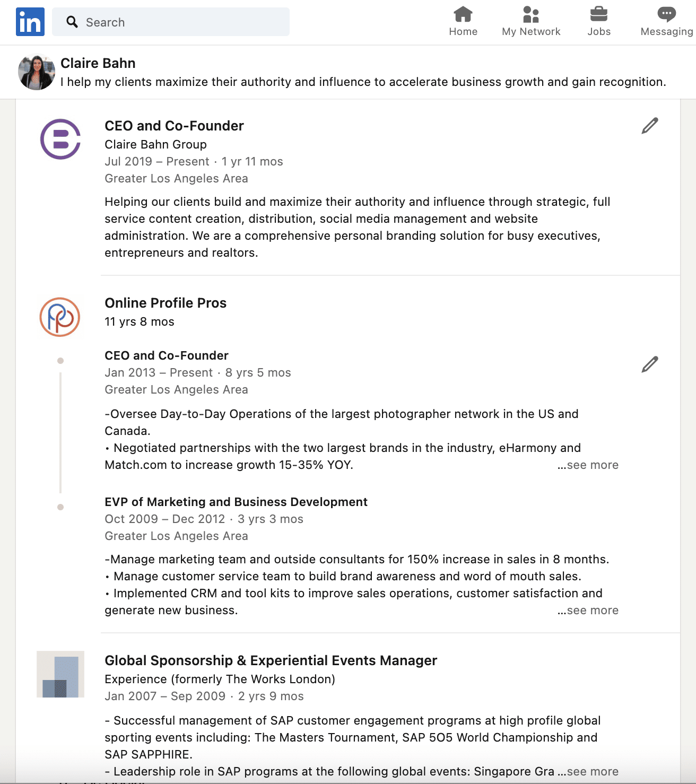696x784 pixels.
Task: Open the Home navigation icon
Action: (x=463, y=14)
